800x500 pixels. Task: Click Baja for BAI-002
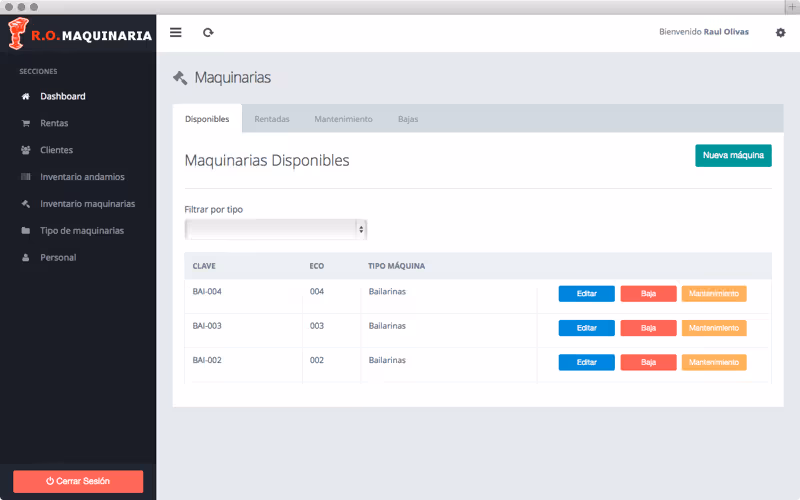coord(648,362)
